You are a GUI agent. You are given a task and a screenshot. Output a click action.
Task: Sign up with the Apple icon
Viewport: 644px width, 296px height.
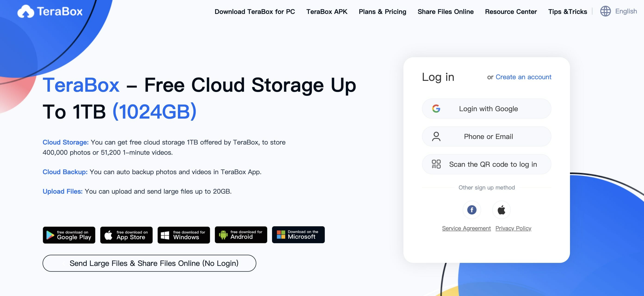click(x=501, y=210)
